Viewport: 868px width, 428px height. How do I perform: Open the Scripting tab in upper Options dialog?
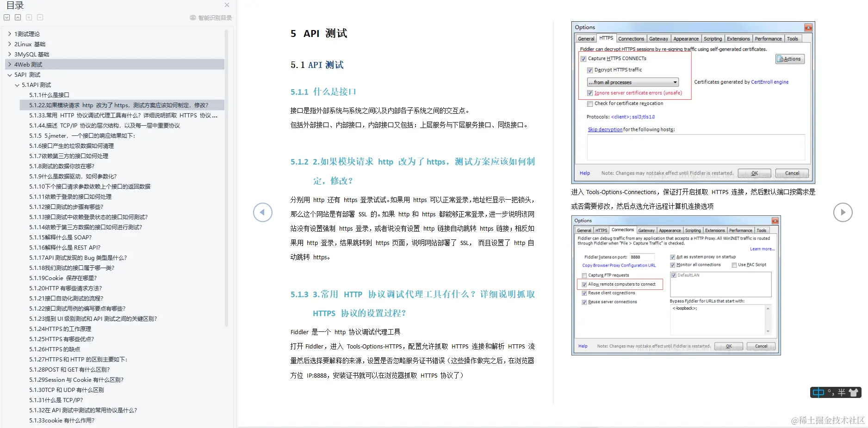click(x=713, y=39)
